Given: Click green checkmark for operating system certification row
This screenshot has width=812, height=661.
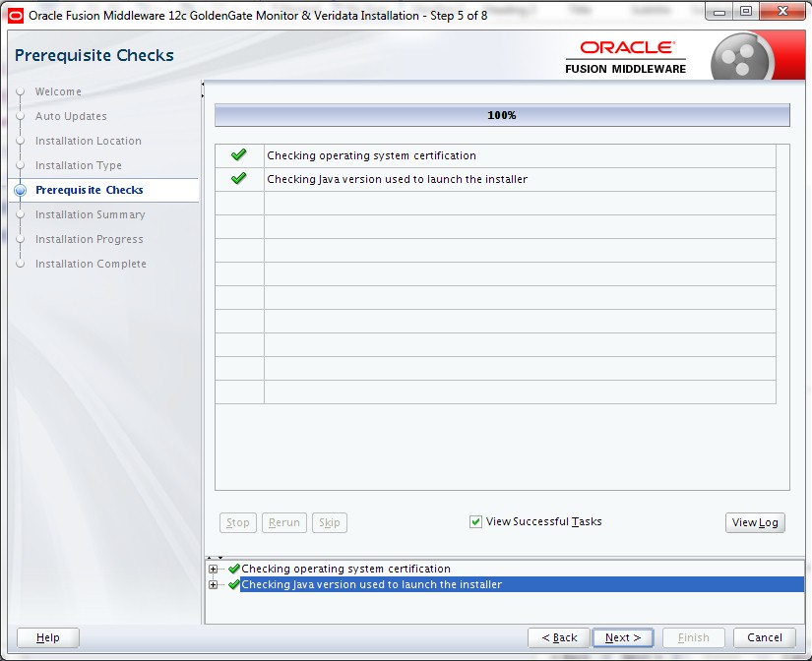Looking at the screenshot, I should [x=239, y=155].
